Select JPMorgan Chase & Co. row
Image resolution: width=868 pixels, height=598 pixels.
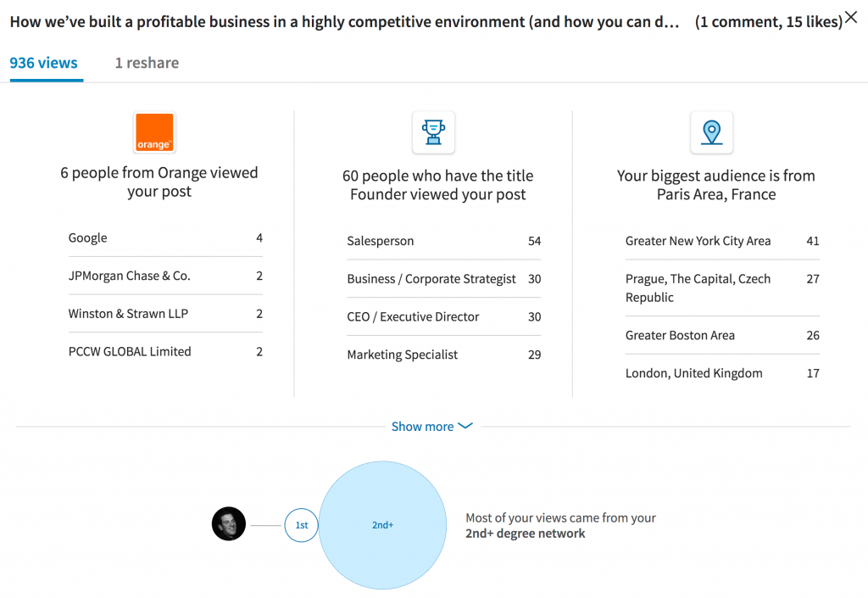165,276
